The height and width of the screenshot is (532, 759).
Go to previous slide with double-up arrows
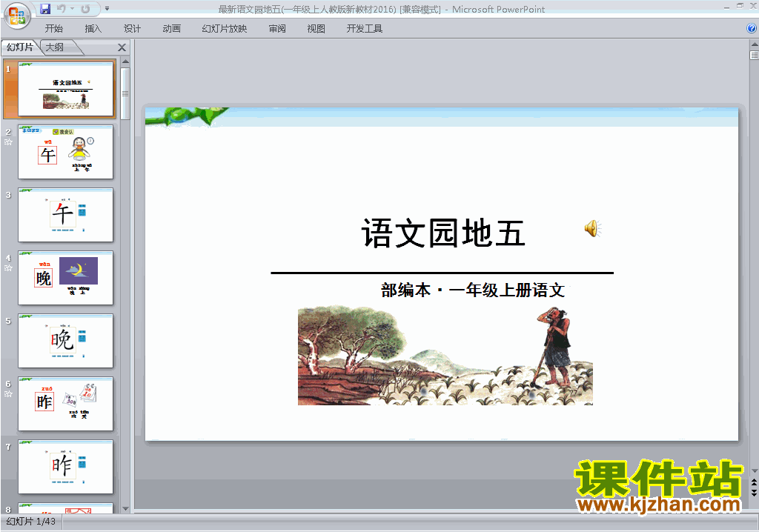pyautogui.click(x=754, y=482)
